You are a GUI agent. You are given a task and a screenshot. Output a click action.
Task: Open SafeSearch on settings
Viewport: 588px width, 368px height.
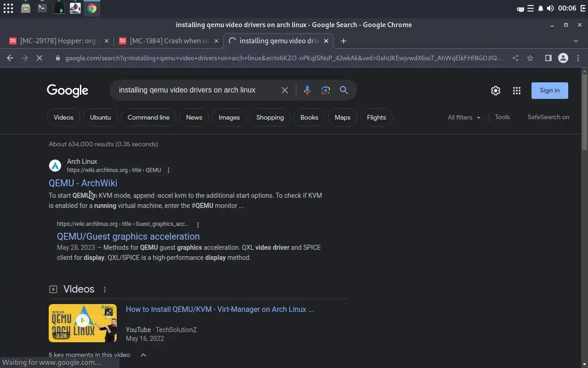(548, 117)
